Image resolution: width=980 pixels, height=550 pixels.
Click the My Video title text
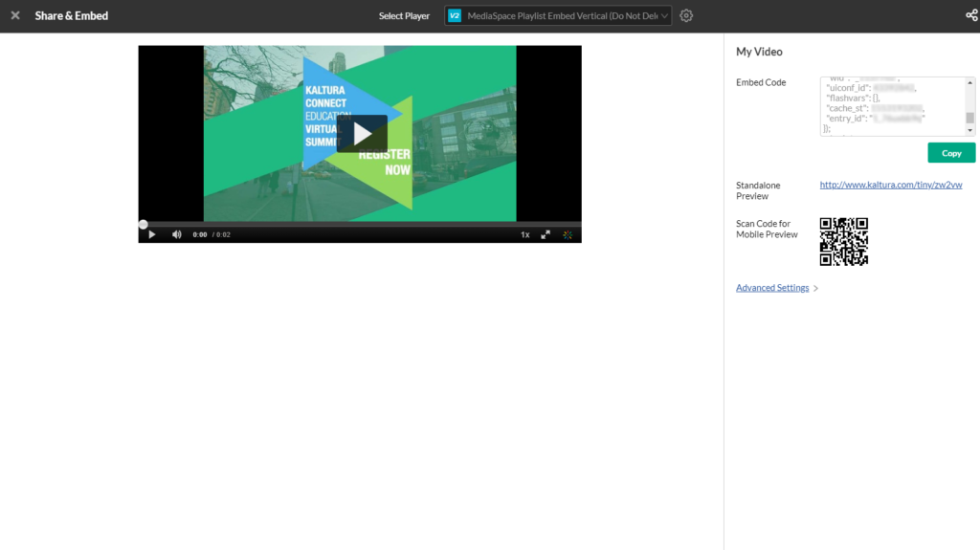(x=759, y=52)
